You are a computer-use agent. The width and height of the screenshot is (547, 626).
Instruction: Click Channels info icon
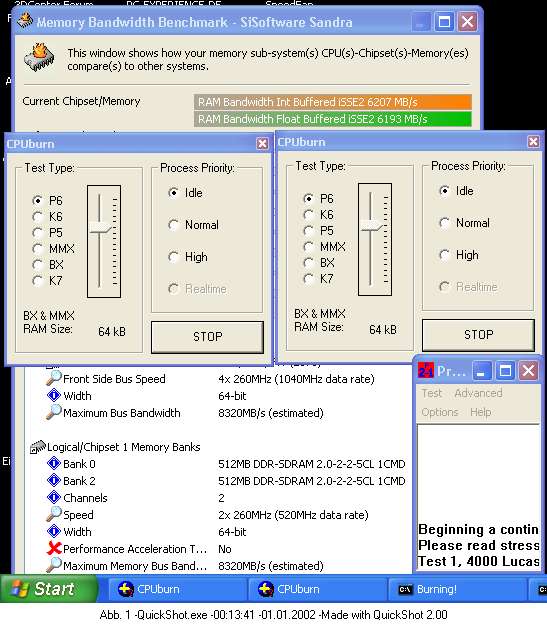pyautogui.click(x=54, y=497)
